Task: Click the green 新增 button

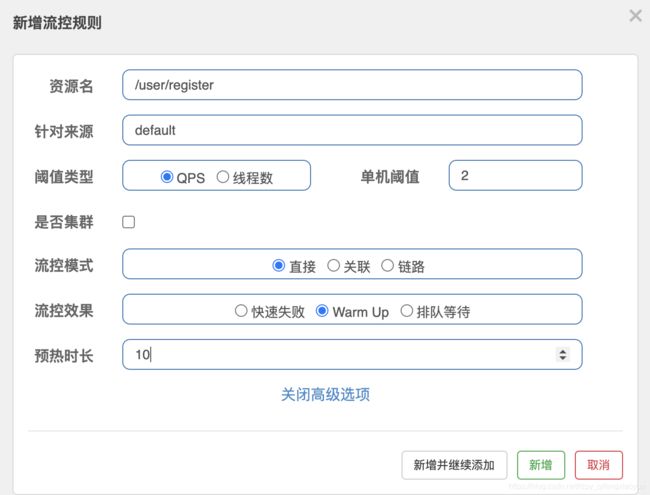Action: coord(540,465)
